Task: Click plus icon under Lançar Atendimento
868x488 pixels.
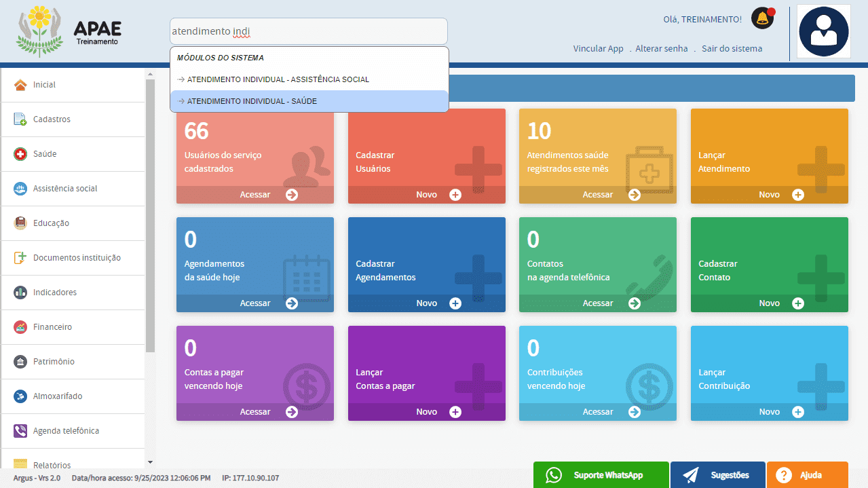Action: point(798,195)
